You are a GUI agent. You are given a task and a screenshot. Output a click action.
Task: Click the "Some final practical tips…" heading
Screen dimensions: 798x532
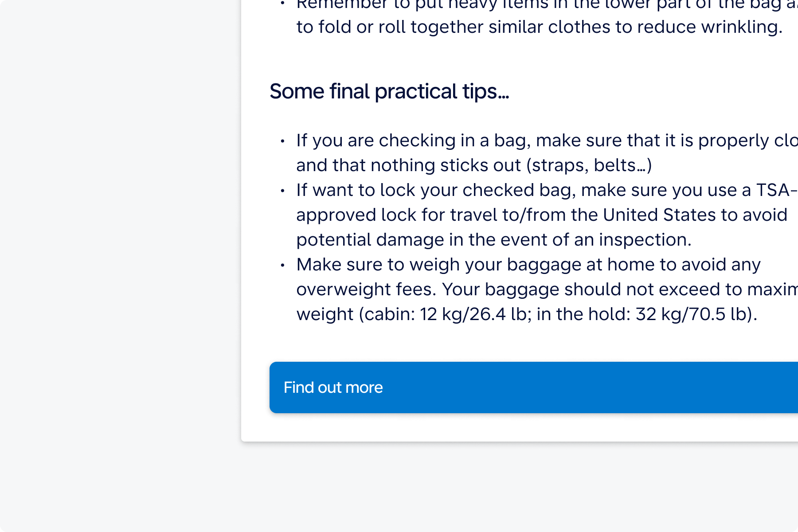389,92
